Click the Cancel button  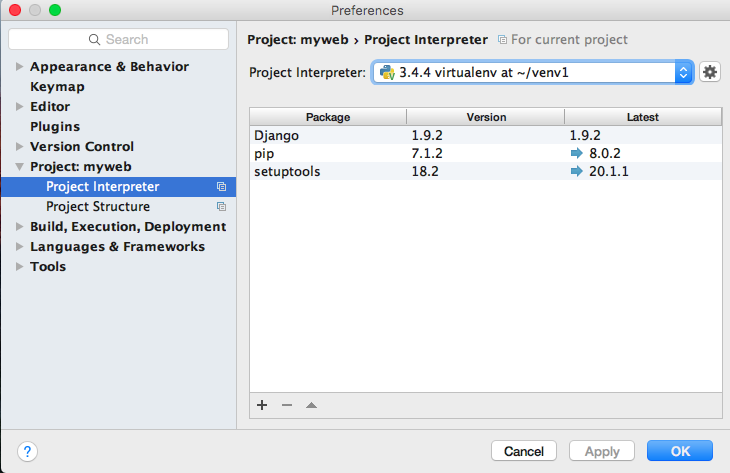524,451
